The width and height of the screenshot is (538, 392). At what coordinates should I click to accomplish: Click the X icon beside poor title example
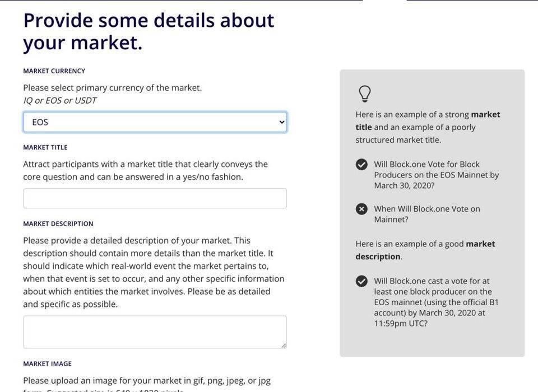click(x=361, y=209)
